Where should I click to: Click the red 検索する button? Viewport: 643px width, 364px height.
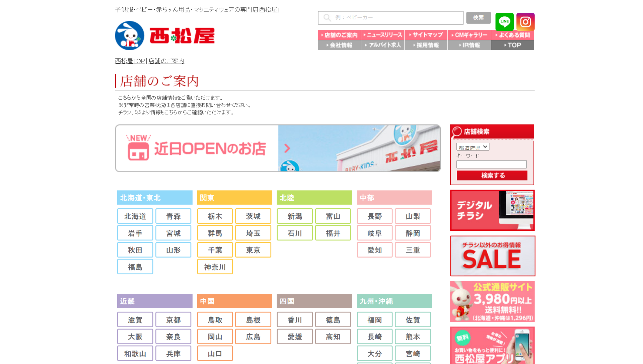pos(492,175)
